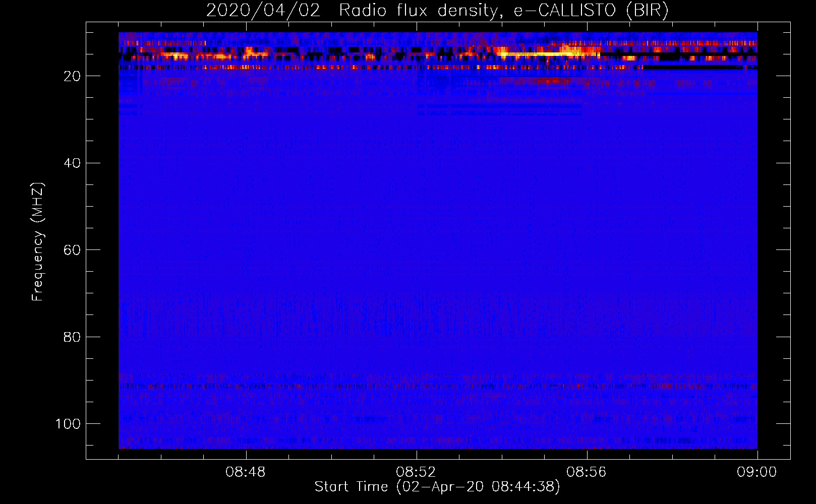Click the 20 MHz frequency tick label

pos(73,76)
